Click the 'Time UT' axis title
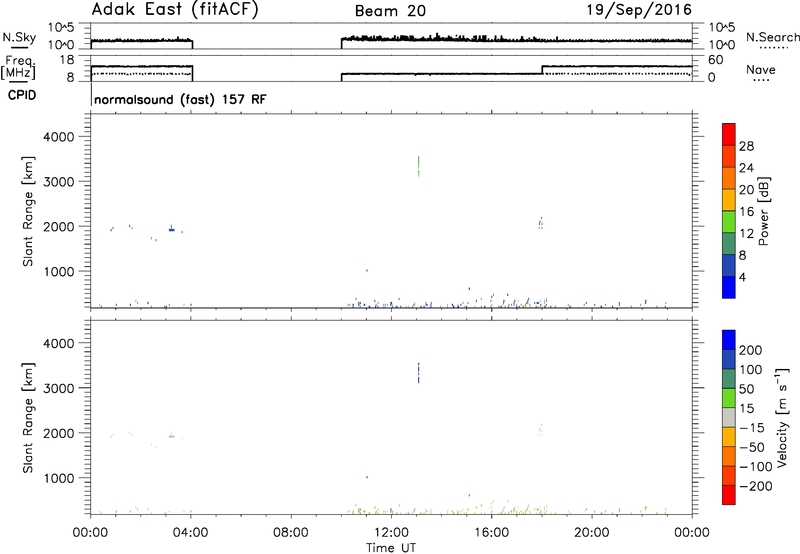800x554 pixels. click(391, 548)
